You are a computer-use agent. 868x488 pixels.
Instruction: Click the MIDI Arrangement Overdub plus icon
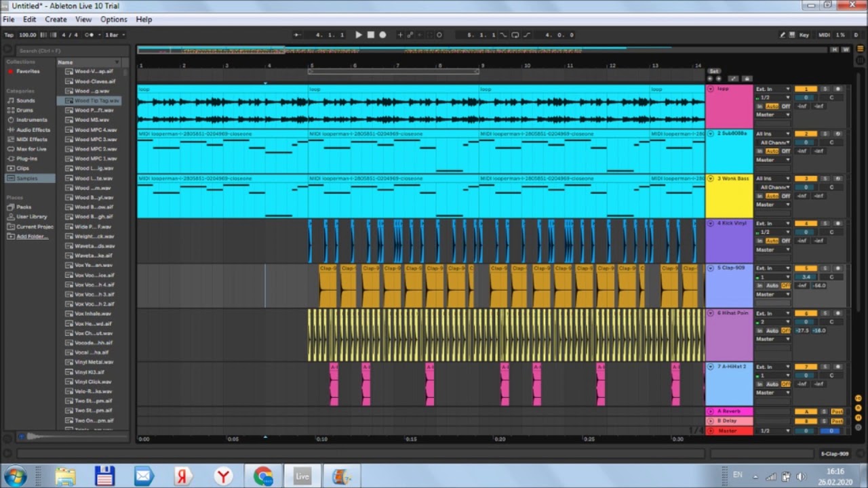click(400, 35)
